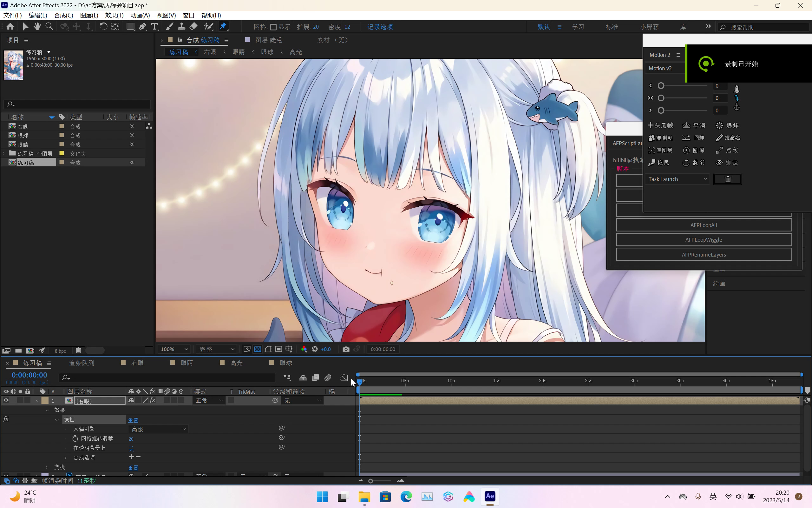Expand the 变换 transform group
The height and width of the screenshot is (508, 812).
click(47, 467)
